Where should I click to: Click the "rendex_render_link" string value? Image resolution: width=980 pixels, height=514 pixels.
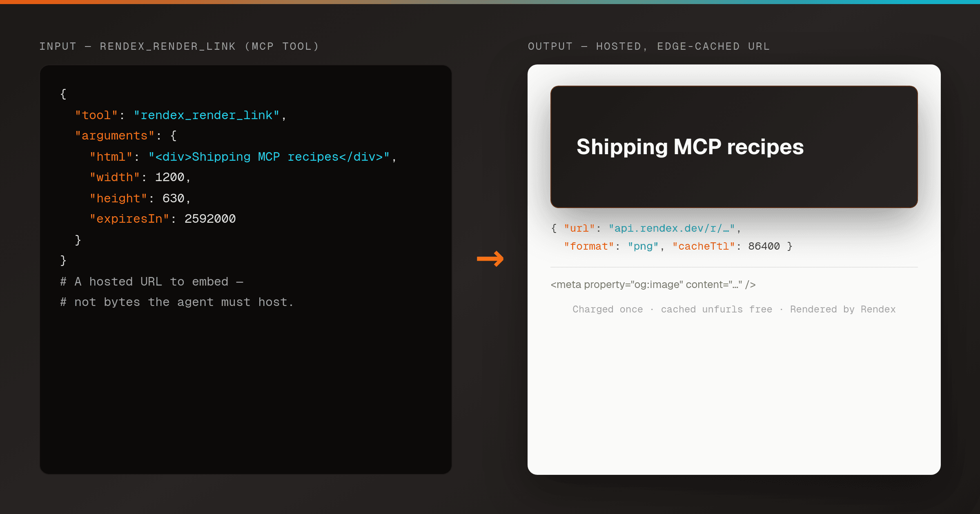pyautogui.click(x=207, y=115)
